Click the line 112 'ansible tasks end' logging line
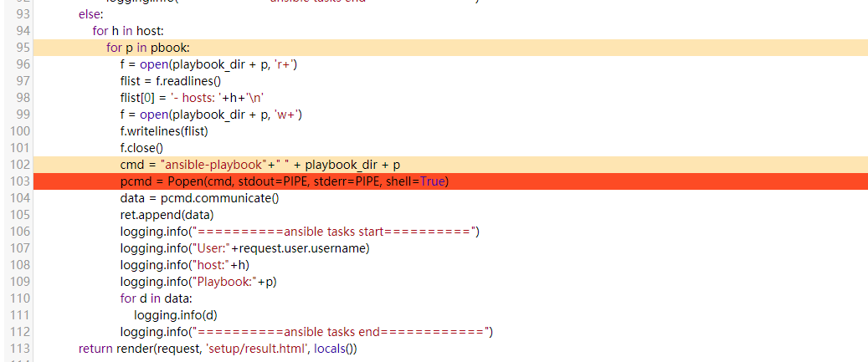The height and width of the screenshot is (362, 868). [x=306, y=332]
